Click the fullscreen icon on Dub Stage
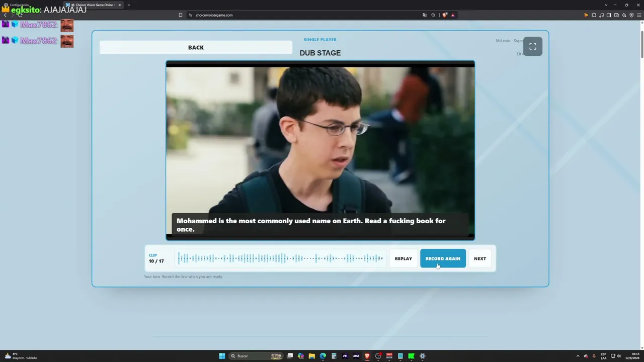The height and width of the screenshot is (362, 644). (x=533, y=47)
